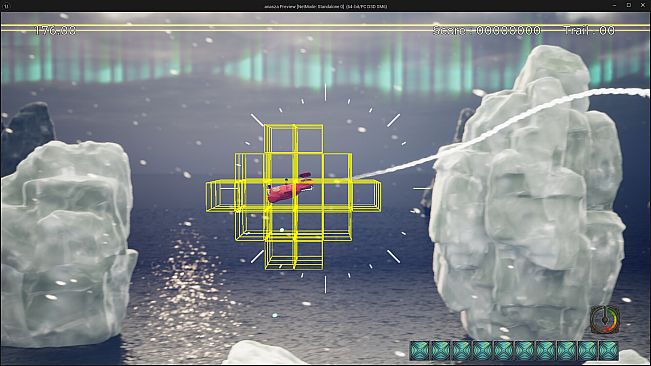
Task: Click the circular speed gauge dial
Action: pos(605,320)
